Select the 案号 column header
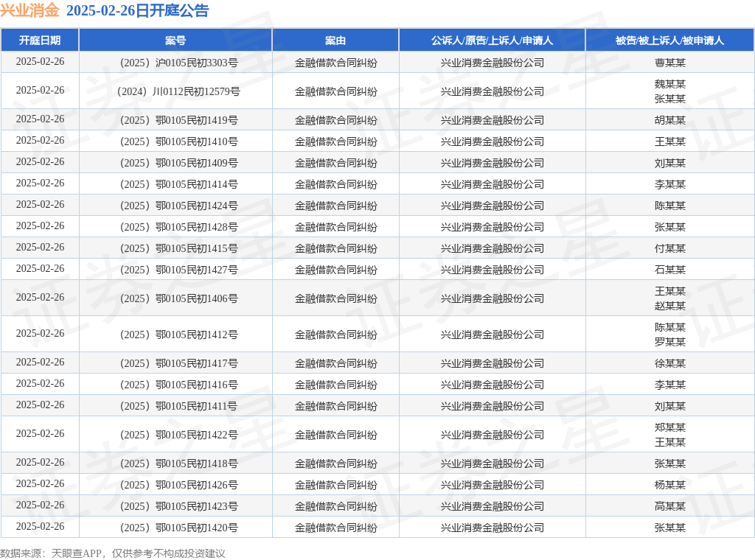The width and height of the screenshot is (755, 560). tap(175, 41)
